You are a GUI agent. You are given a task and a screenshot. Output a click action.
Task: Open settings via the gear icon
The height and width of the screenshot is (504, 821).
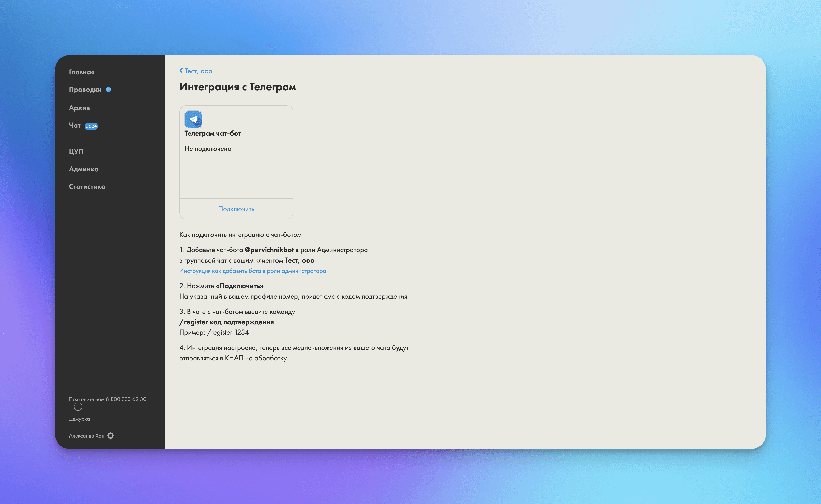111,436
